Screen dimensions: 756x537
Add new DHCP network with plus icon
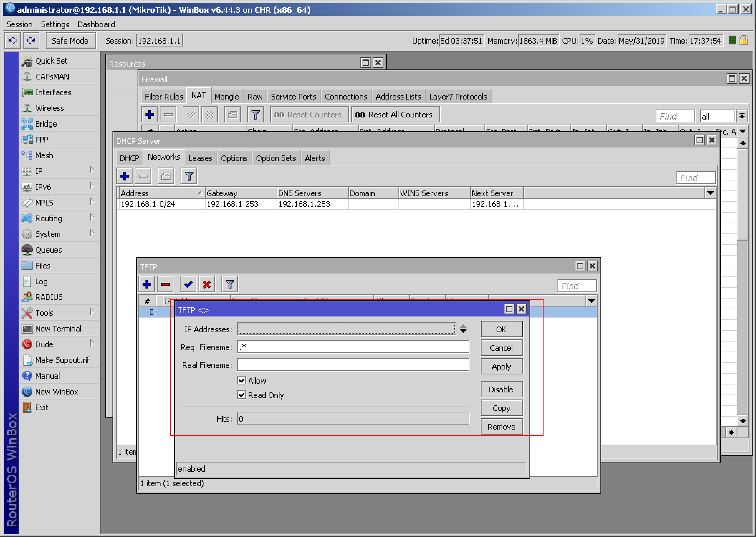coord(125,176)
